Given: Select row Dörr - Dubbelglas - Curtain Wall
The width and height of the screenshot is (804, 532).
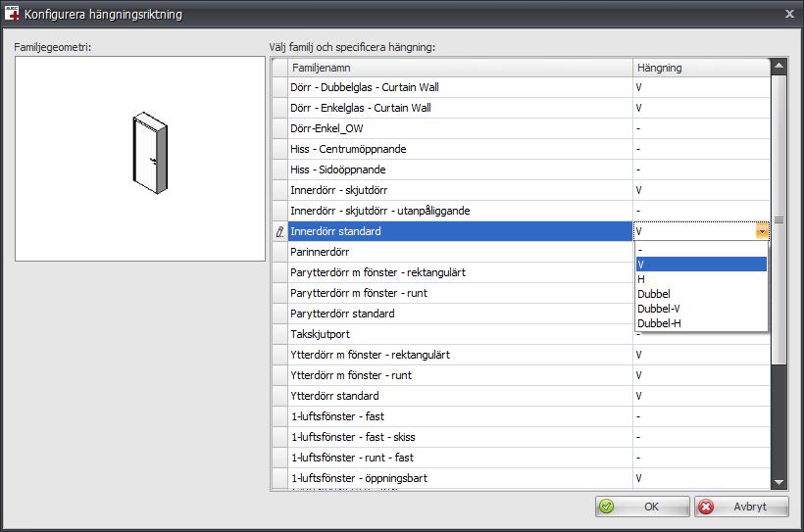Looking at the screenshot, I should pos(460,87).
